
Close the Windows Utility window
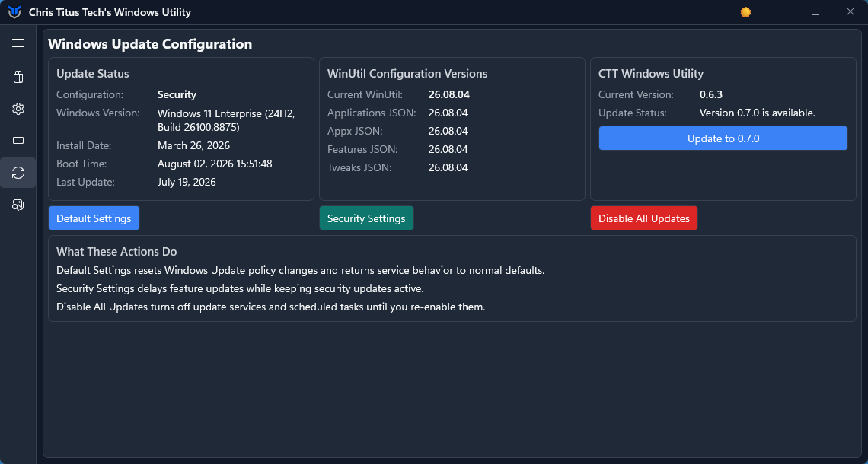coord(850,11)
